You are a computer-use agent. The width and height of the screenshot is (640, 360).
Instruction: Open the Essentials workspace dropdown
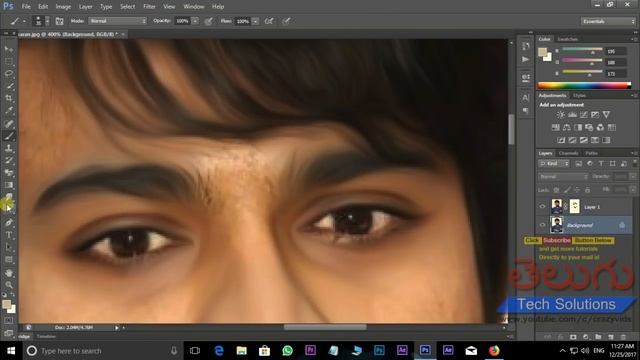tap(608, 21)
